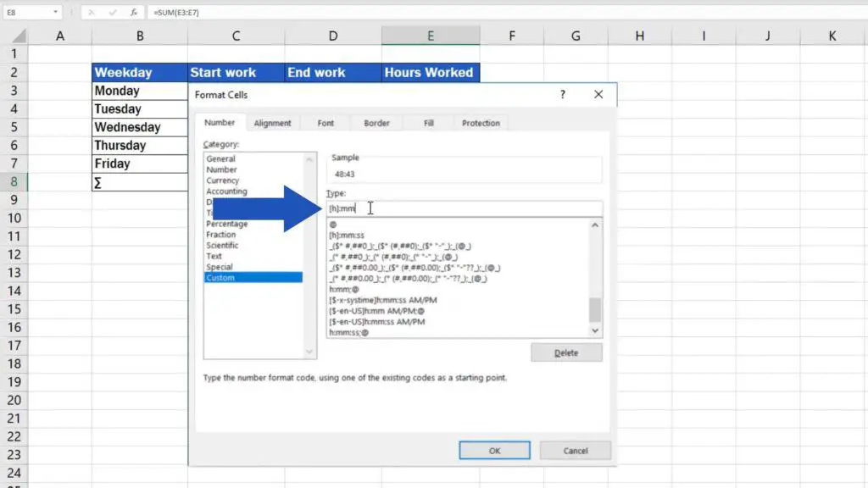Confirm entry using the checkmark icon
This screenshot has width=868, height=488.
113,12
